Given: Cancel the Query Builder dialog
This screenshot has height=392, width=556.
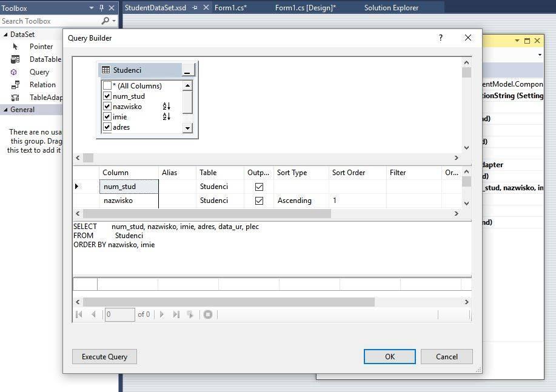Looking at the screenshot, I should point(447,357).
